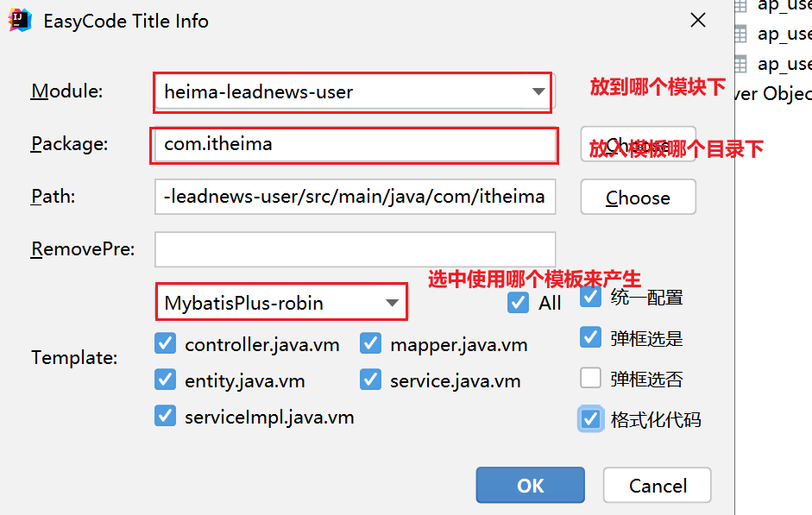Uncheck the serviceImpl.java.vm checkbox
Viewport: 812px width, 515px height.
tap(166, 417)
